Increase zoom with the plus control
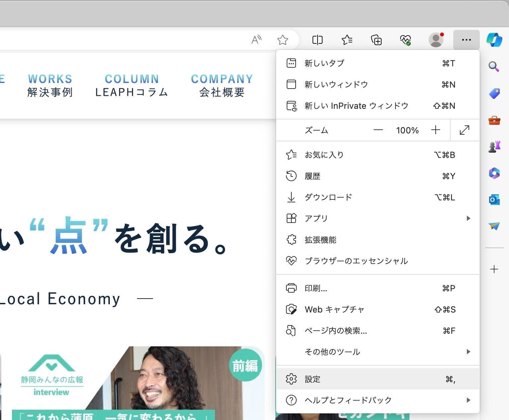Image resolution: width=509 pixels, height=420 pixels. pyautogui.click(x=436, y=130)
